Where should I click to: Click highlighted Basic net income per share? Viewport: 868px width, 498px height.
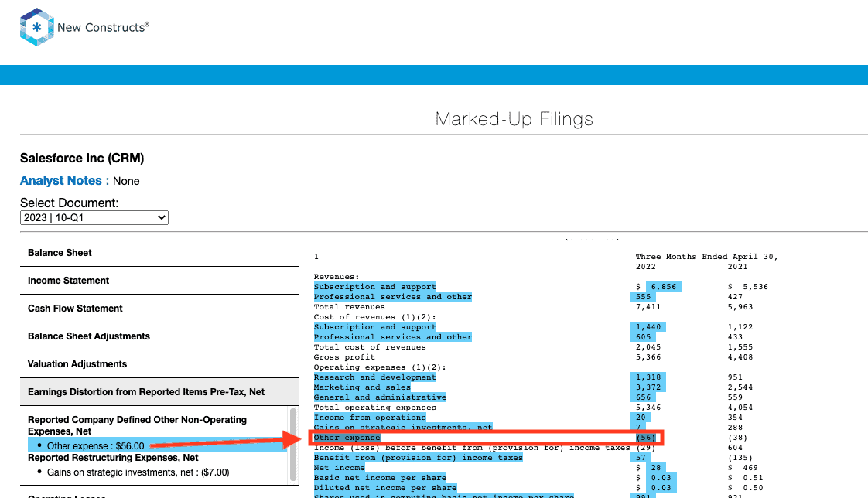(380, 478)
